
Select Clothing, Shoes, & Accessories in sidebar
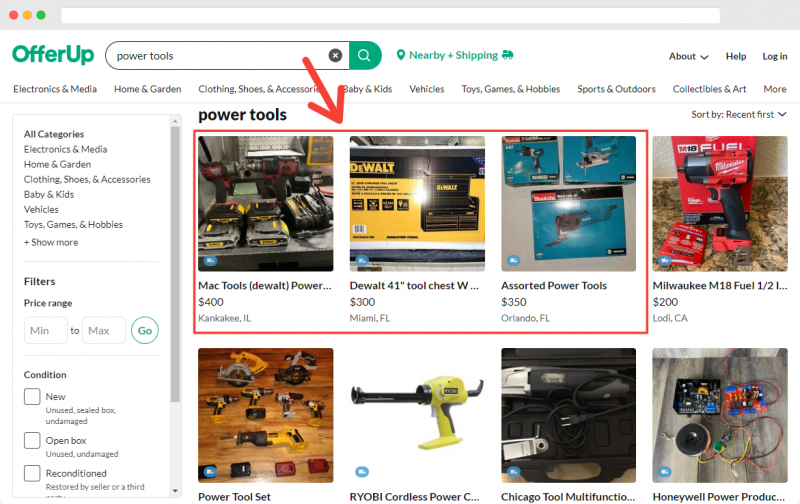click(x=87, y=179)
